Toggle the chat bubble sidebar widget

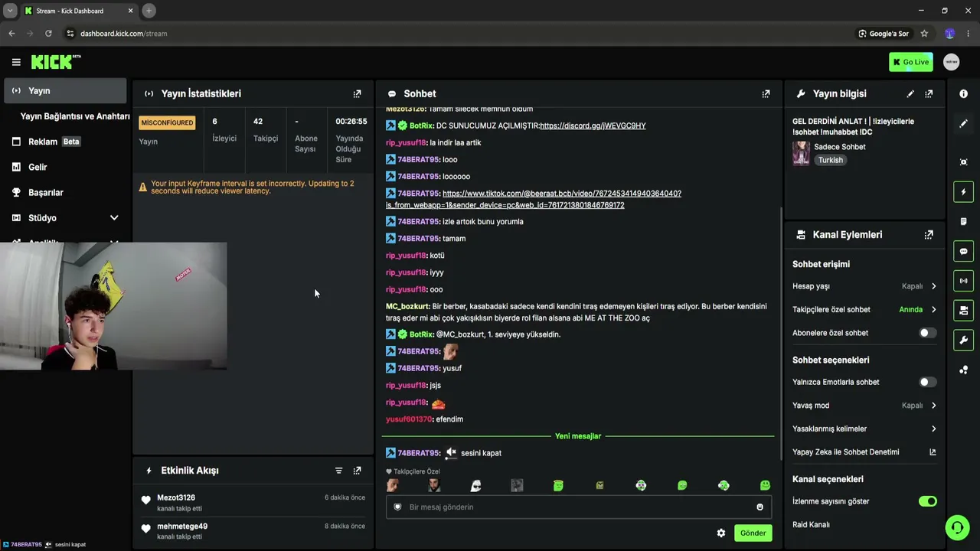963,251
